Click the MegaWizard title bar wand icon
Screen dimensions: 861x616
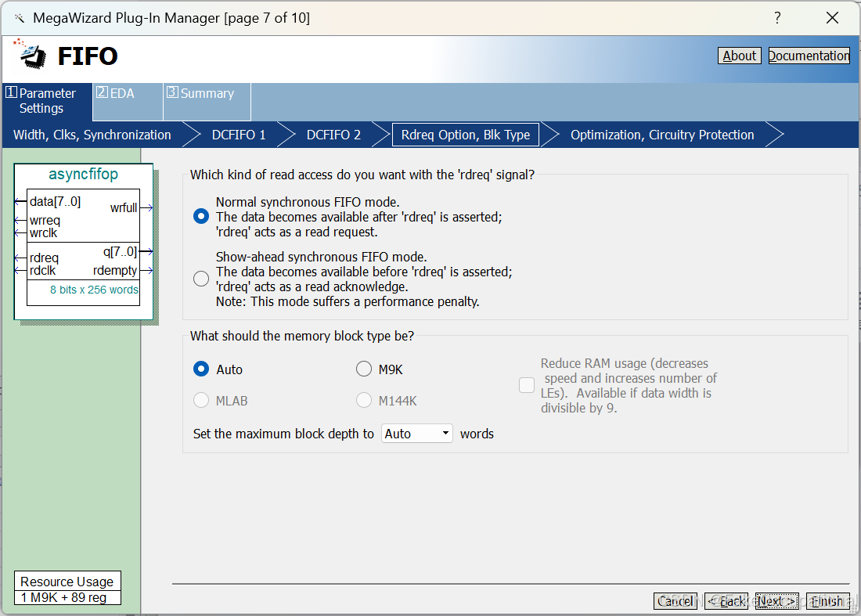click(20, 18)
